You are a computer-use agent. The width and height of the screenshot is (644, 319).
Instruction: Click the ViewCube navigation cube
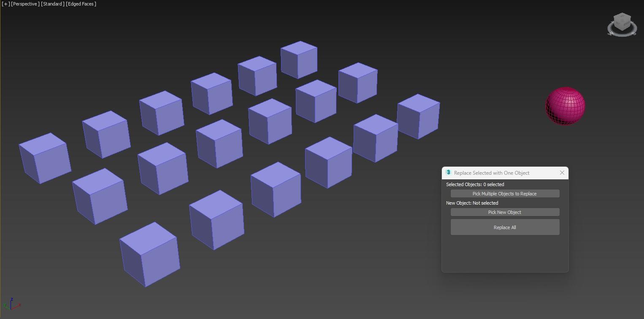[622, 22]
